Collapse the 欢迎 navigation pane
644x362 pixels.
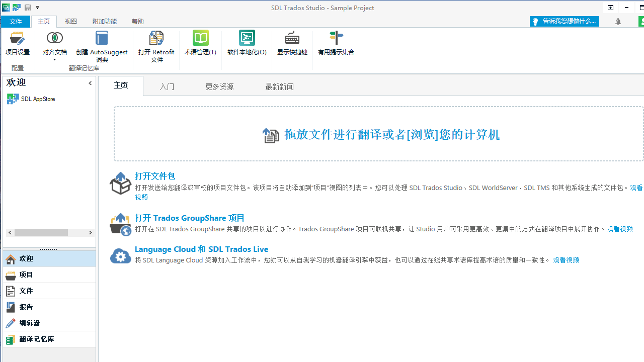[90, 83]
